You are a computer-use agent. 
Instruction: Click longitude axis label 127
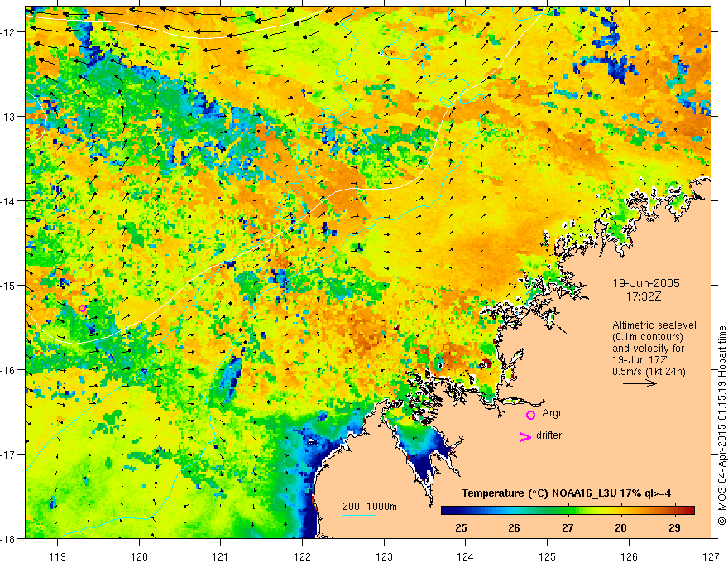pos(711,556)
